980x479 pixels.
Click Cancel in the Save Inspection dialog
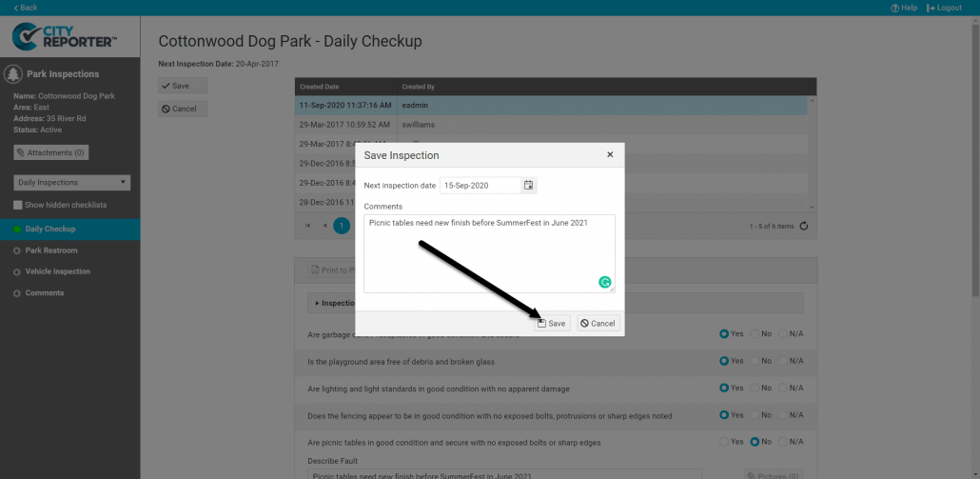[598, 324]
